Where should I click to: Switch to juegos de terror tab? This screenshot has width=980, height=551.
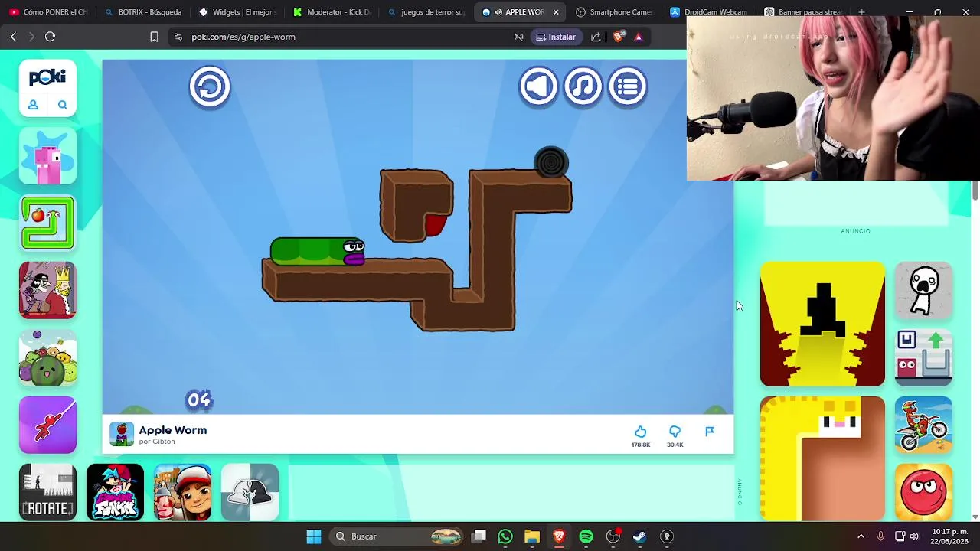coord(426,12)
